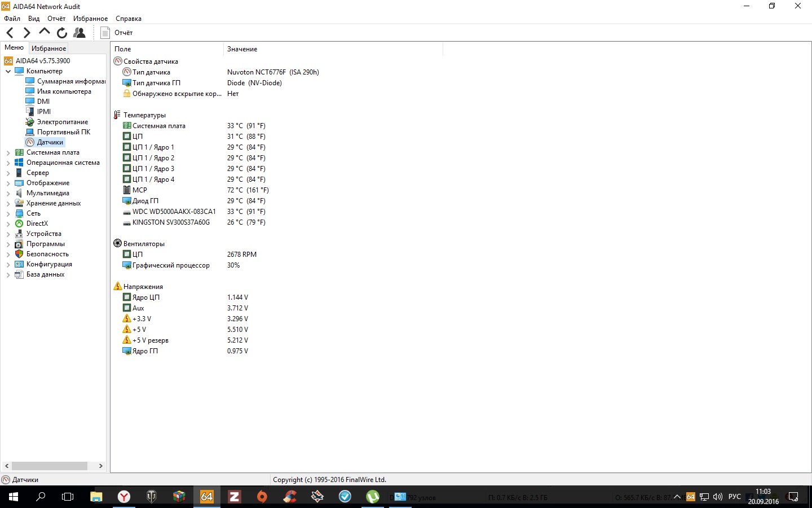Select the AIDA64 v5.75.3900 root item

click(x=43, y=61)
